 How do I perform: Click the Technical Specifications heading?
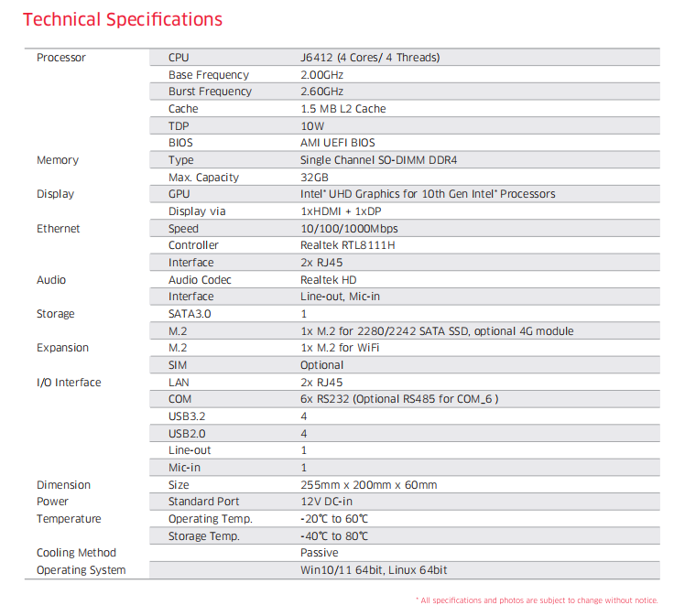tap(122, 19)
